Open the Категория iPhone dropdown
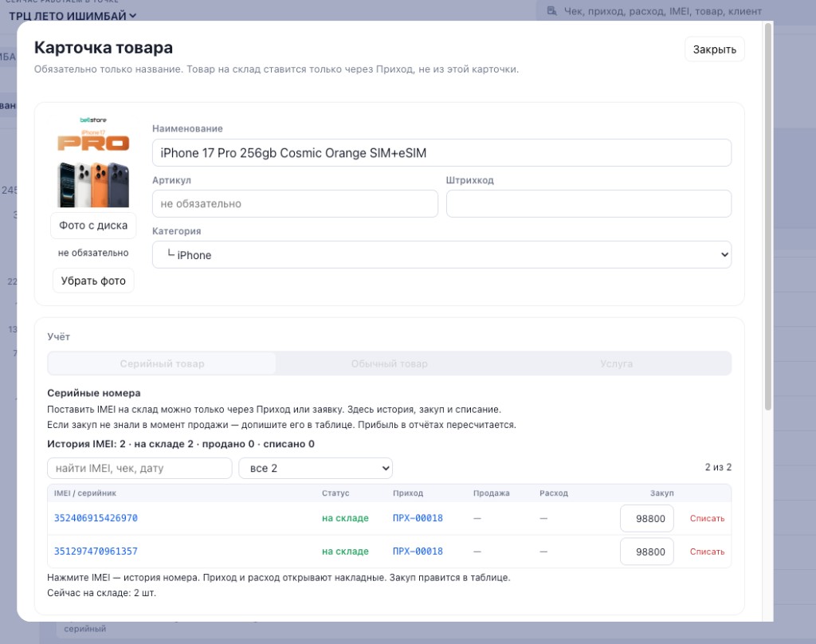816x644 pixels. click(x=441, y=254)
